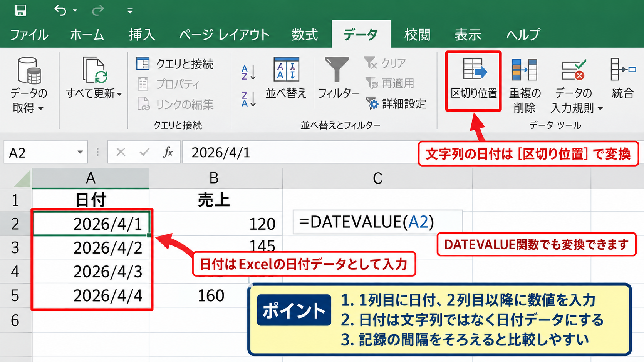The height and width of the screenshot is (362, 644).
Task: Switch to the 数式 ribbon tab
Action: [x=305, y=35]
